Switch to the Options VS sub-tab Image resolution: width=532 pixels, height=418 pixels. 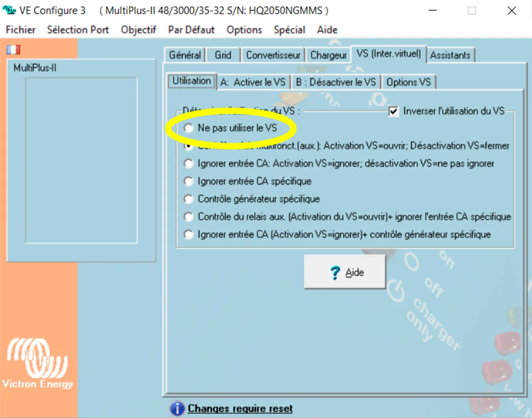pyautogui.click(x=408, y=82)
